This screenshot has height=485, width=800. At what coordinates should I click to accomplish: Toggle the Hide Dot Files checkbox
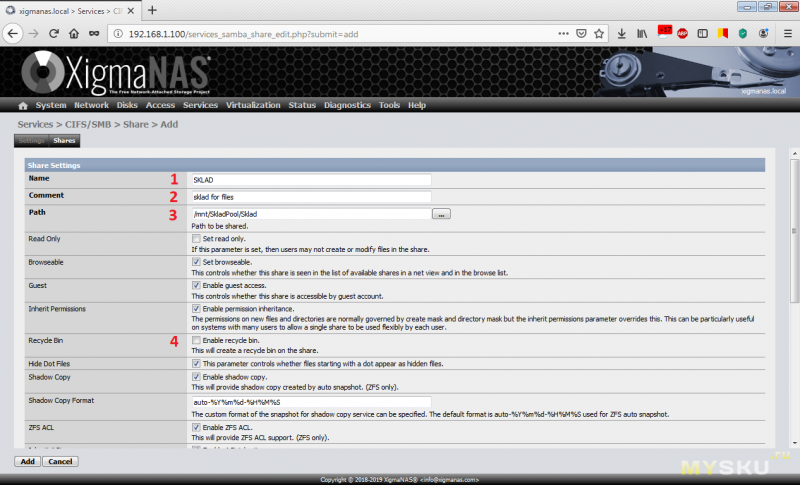tap(196, 364)
